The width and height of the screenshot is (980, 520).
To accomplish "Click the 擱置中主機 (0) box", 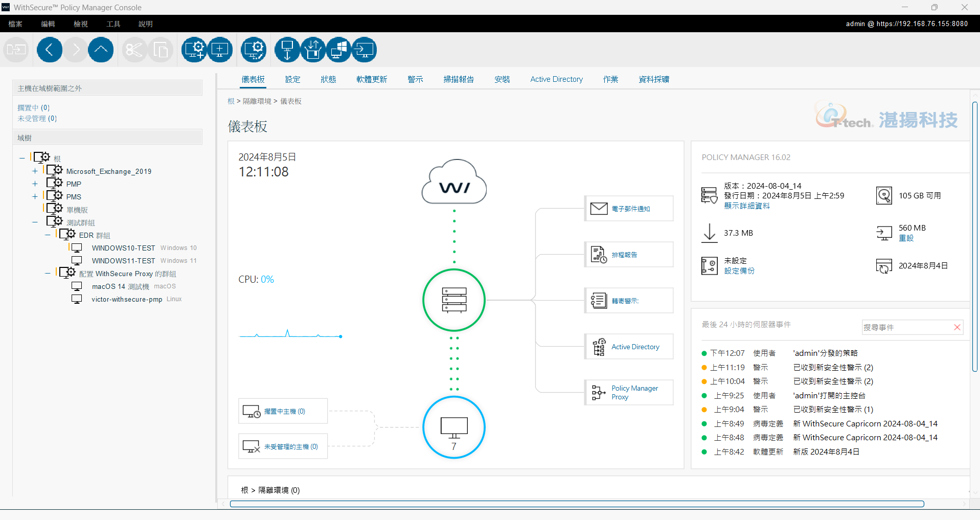I will tap(283, 411).
